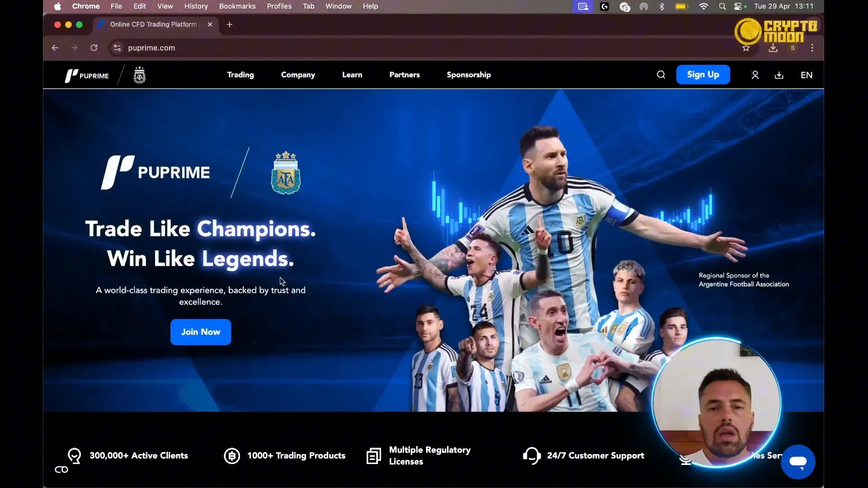Open the Sponsorship navigation dropdown
Image resolution: width=868 pixels, height=488 pixels.
click(469, 75)
